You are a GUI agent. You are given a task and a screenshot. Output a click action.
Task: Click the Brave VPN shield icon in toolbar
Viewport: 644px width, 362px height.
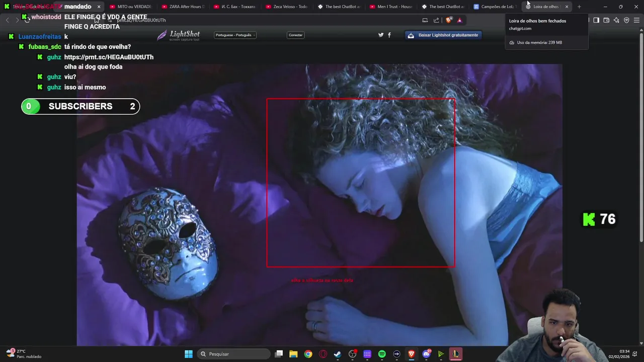pos(626,20)
